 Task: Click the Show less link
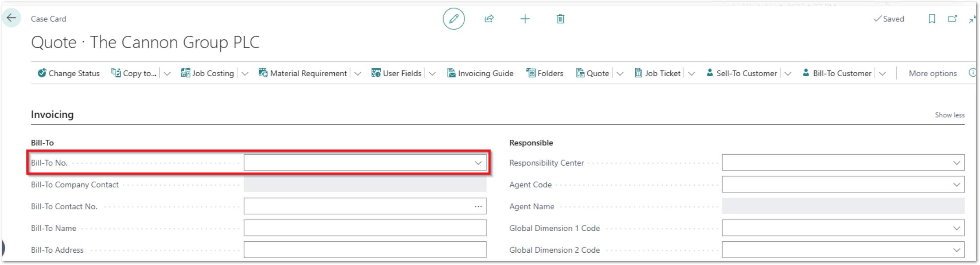tap(949, 115)
